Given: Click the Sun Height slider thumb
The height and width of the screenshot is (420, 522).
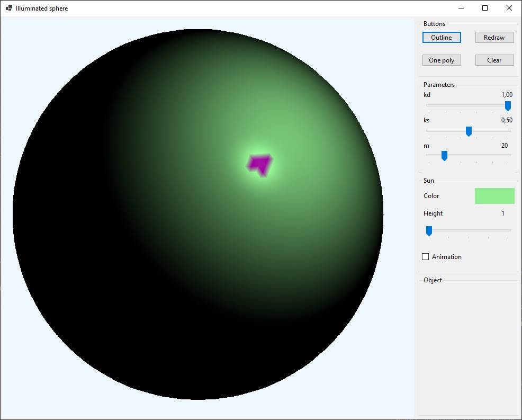Looking at the screenshot, I should (429, 230).
